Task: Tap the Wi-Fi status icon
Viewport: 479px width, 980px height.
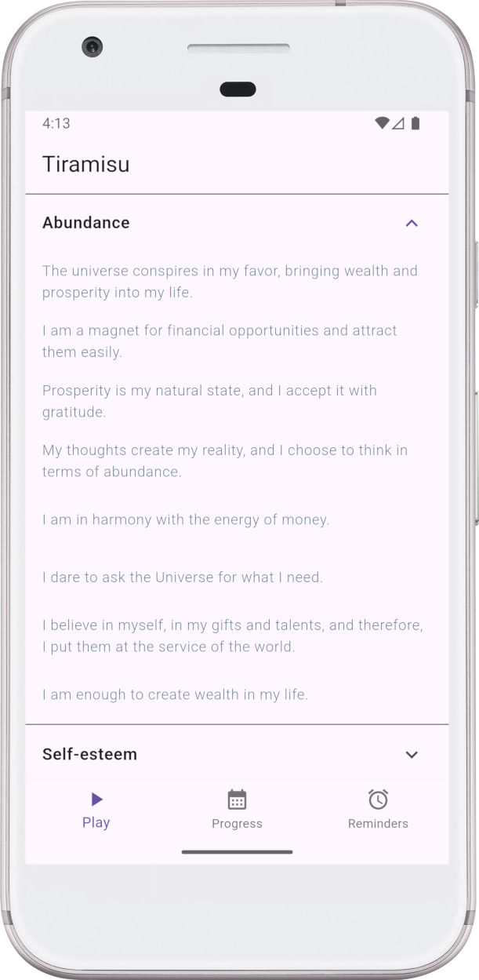Action: 382,123
